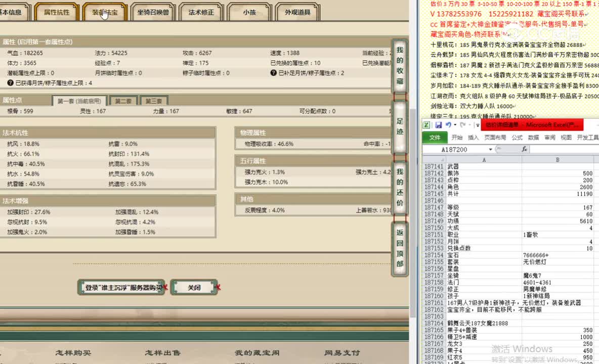Click the question mark icon beside 已补足月饼/粽子属性点

pyautogui.click(x=273, y=72)
